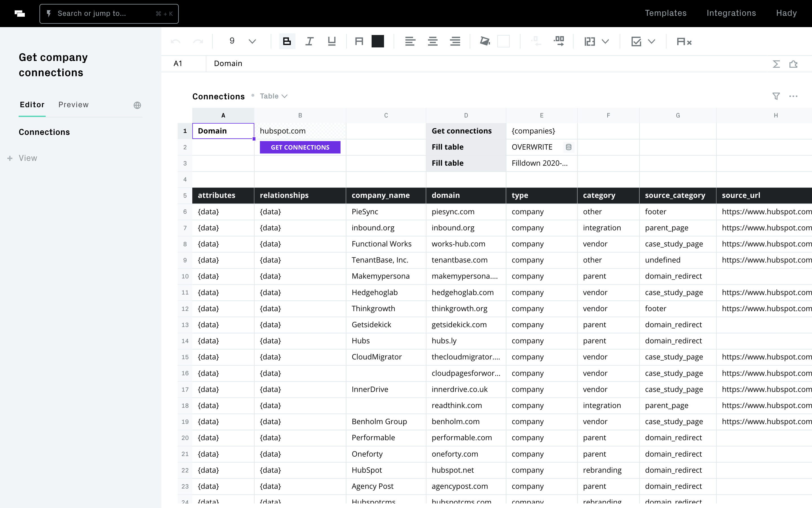Image resolution: width=812 pixels, height=508 pixels.
Task: Select the hubspot.com cell
Action: point(300,131)
